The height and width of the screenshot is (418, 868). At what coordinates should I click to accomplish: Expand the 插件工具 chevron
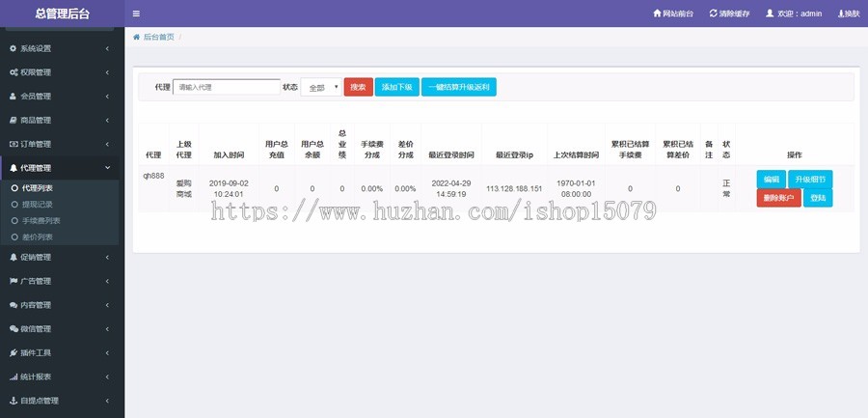107,352
